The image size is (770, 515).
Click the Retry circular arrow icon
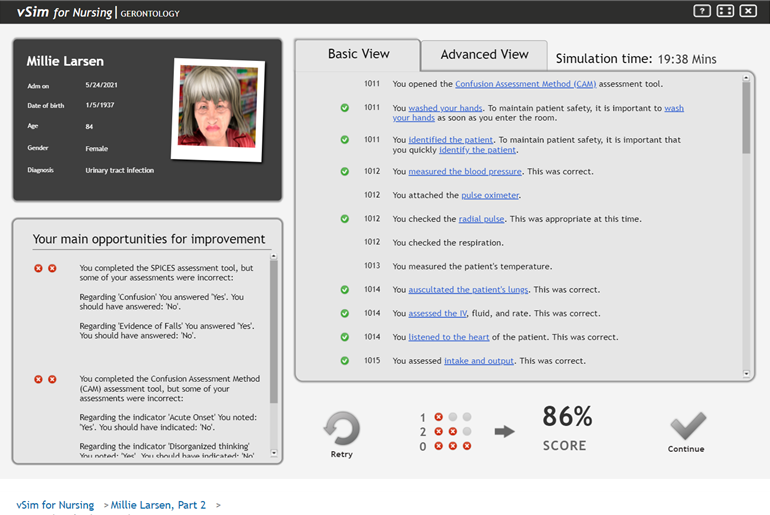[342, 428]
